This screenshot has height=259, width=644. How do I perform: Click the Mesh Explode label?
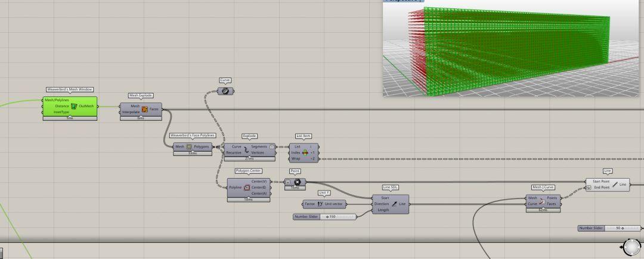click(141, 95)
